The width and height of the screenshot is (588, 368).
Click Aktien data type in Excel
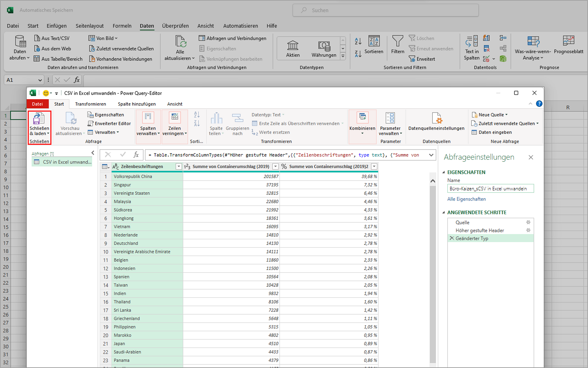coord(293,49)
